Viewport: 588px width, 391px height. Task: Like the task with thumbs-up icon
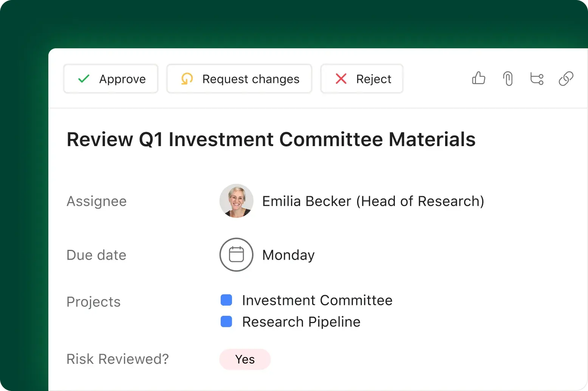[478, 79]
